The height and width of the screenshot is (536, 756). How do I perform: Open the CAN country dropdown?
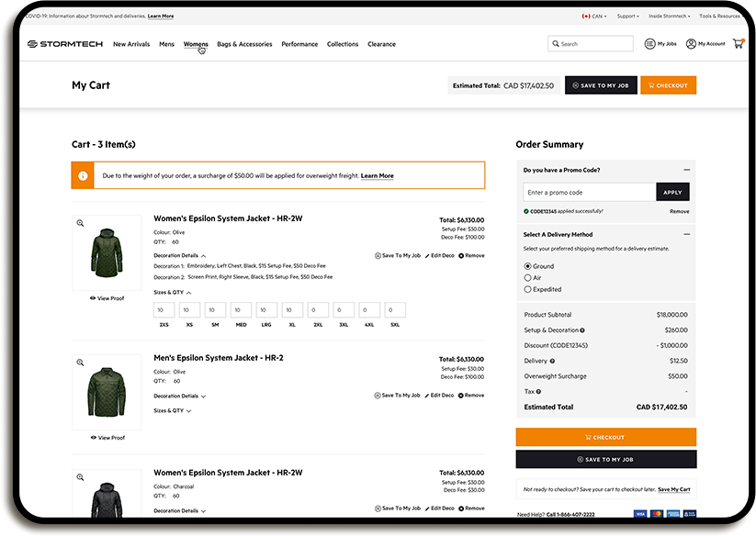pos(594,16)
